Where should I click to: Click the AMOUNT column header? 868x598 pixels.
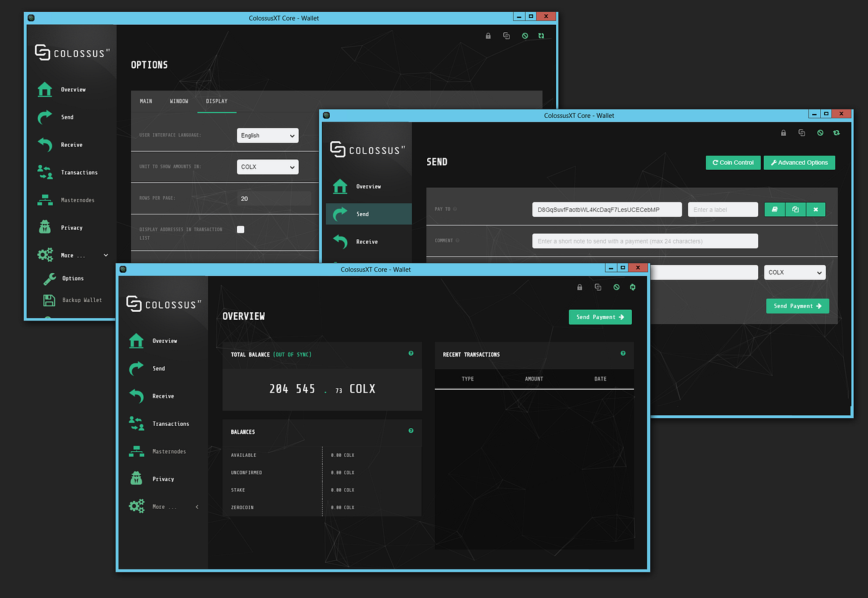(534, 379)
